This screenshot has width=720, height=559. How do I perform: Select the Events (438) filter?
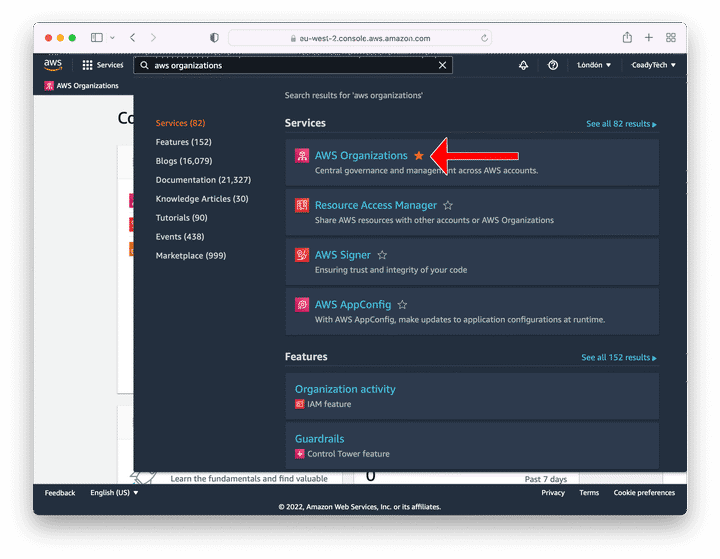point(180,237)
